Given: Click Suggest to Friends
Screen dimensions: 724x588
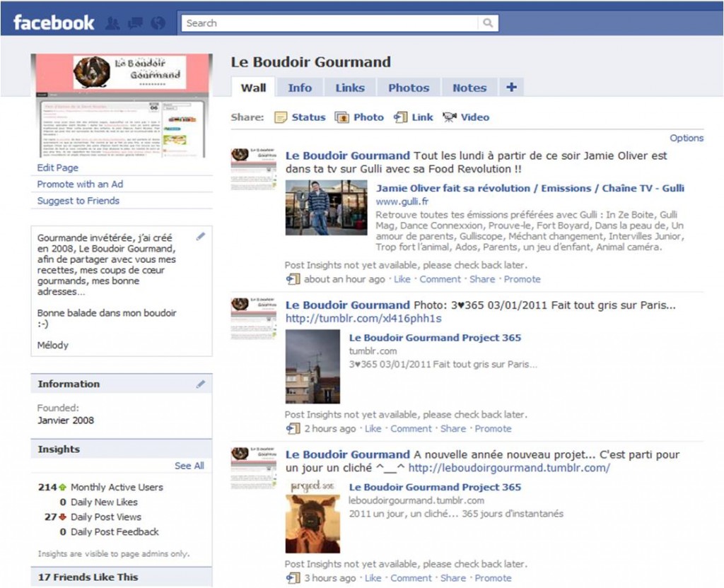Looking at the screenshot, I should 78,201.
